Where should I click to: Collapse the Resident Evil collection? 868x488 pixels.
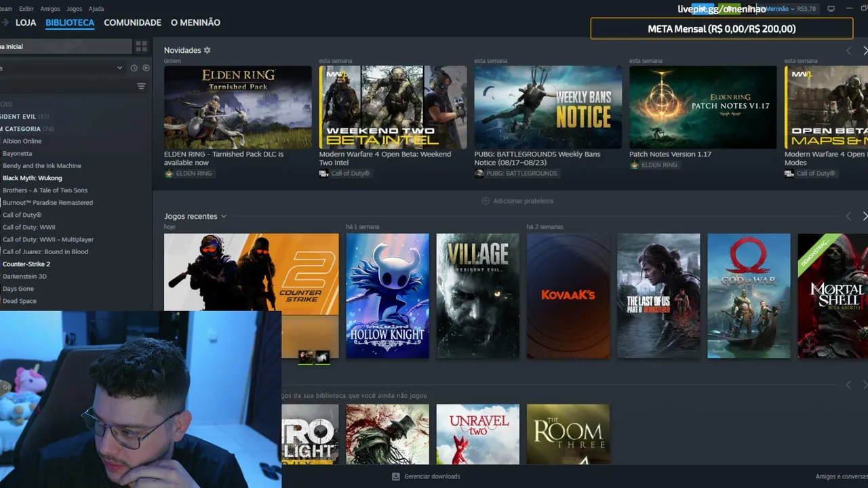click(x=24, y=117)
